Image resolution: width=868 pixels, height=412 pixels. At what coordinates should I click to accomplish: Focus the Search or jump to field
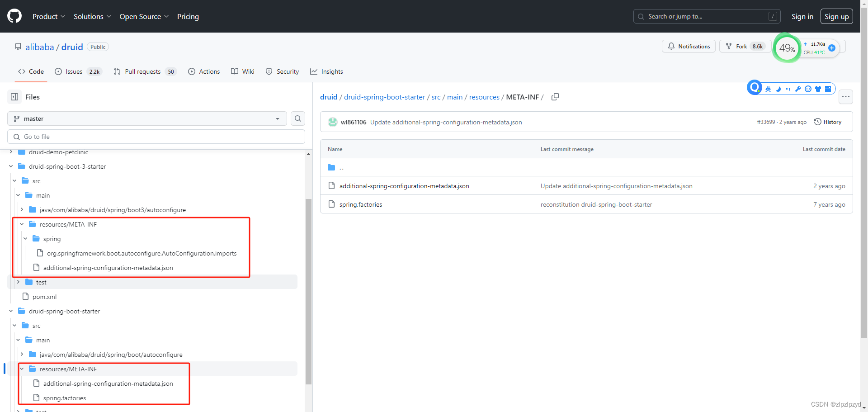pos(707,16)
